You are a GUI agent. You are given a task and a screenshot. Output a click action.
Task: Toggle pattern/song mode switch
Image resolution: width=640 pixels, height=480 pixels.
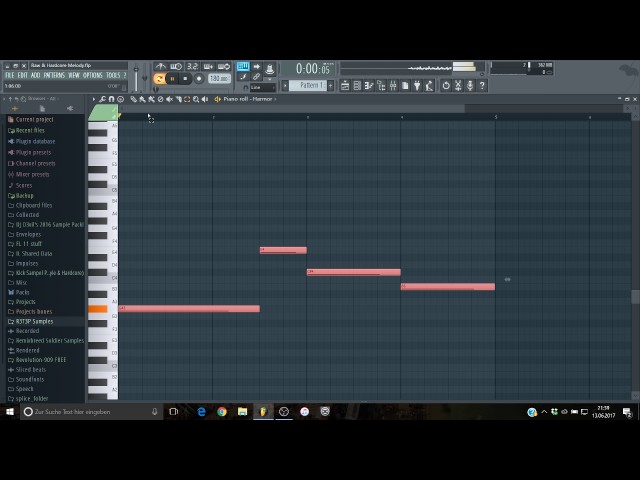pyautogui.click(x=160, y=78)
